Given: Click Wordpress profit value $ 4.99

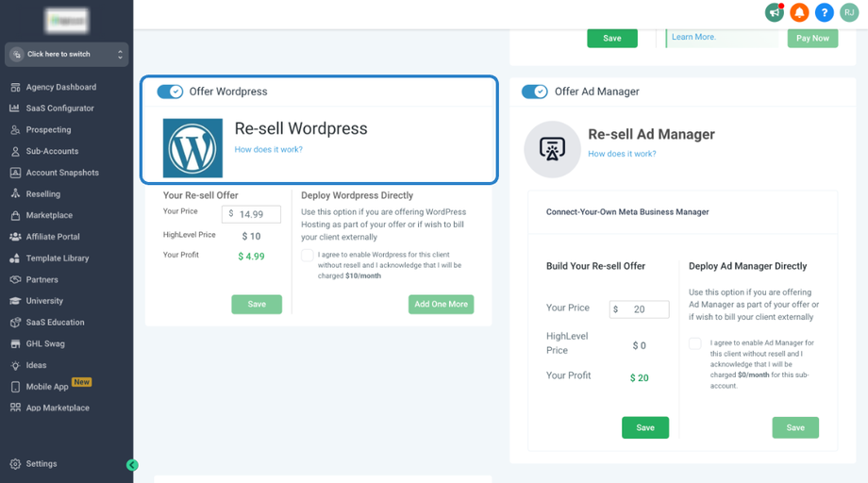Looking at the screenshot, I should click(x=251, y=257).
